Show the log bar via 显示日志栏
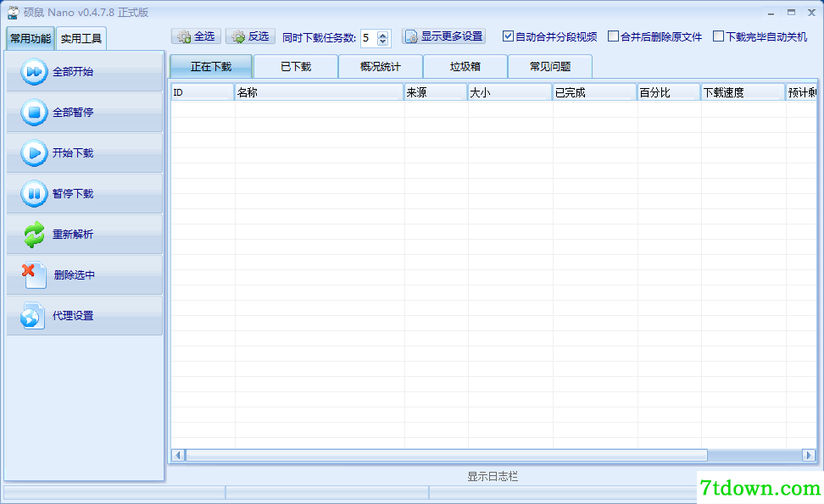Viewport: 824px width, 504px height. tap(493, 476)
